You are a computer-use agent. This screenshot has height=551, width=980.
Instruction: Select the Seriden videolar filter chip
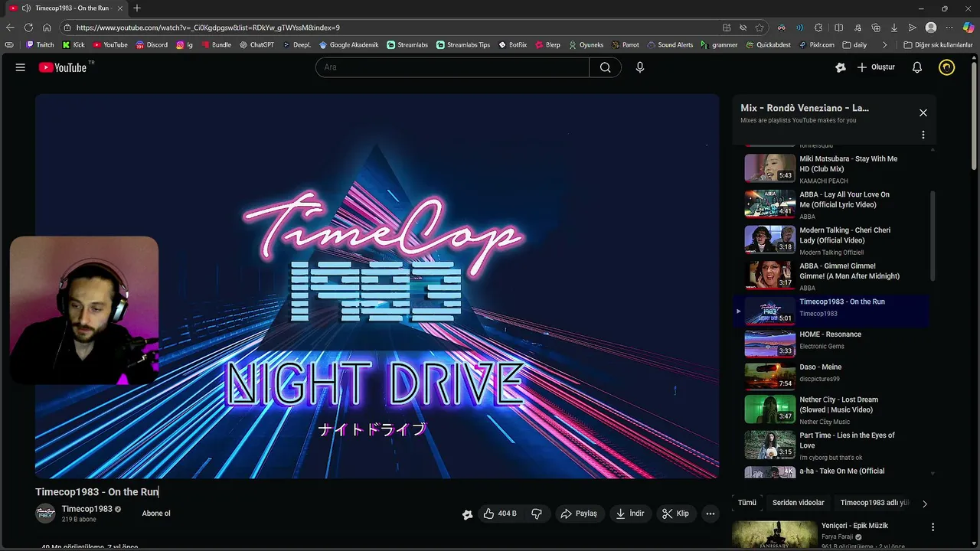798,503
